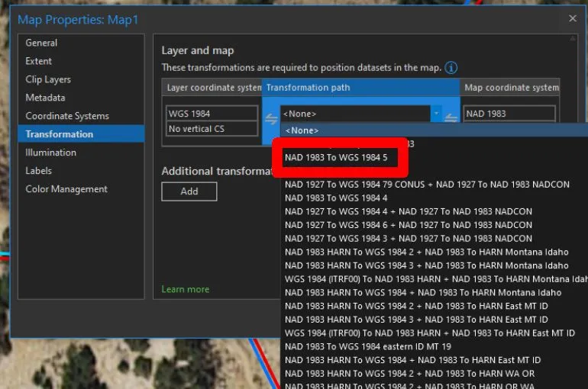The height and width of the screenshot is (389, 588).
Task: Choose the <None> option in list
Action: point(302,130)
